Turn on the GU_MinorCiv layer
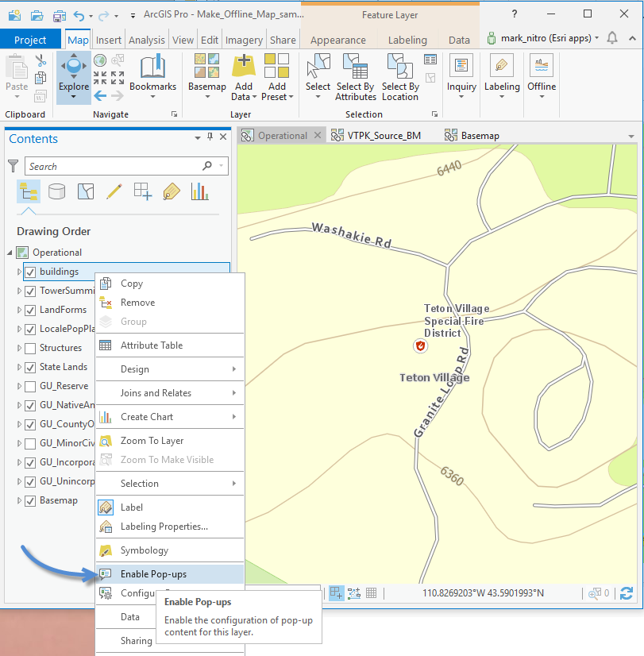Viewport: 644px width, 656px height. pyautogui.click(x=30, y=443)
